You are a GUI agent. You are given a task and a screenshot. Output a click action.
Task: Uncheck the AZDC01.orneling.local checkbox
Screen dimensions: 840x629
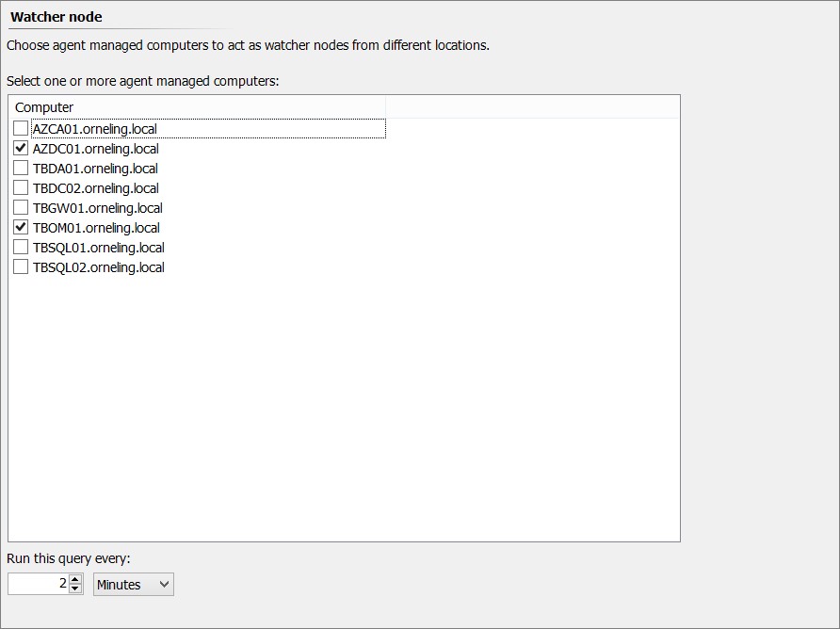pyautogui.click(x=21, y=148)
